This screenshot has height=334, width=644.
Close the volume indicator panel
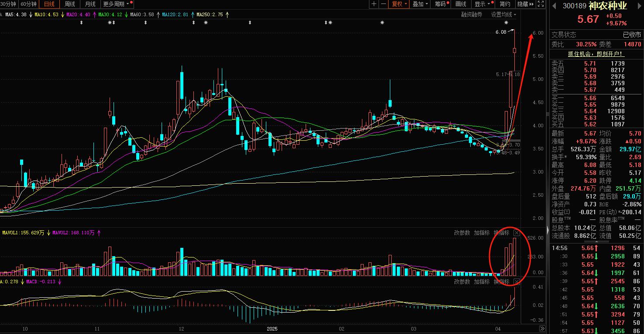coord(517,233)
